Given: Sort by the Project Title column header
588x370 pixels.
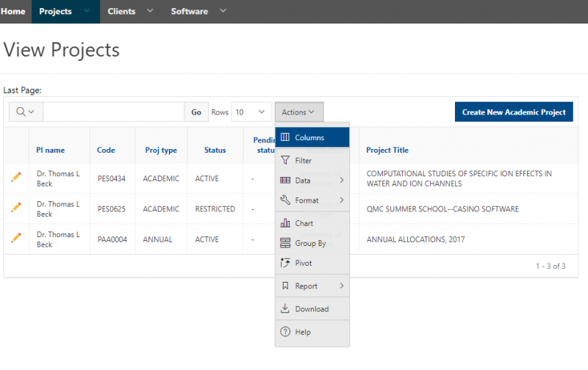Looking at the screenshot, I should pyautogui.click(x=387, y=150).
